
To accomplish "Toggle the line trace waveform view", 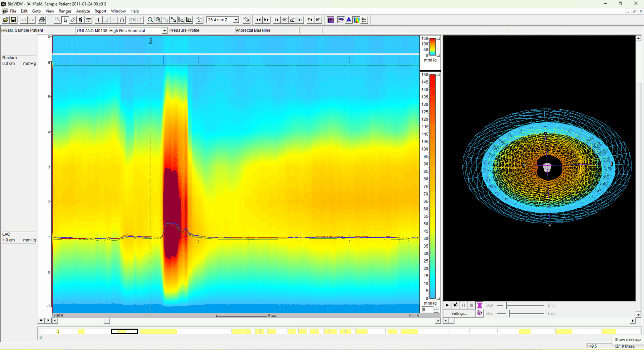I will point(341,20).
